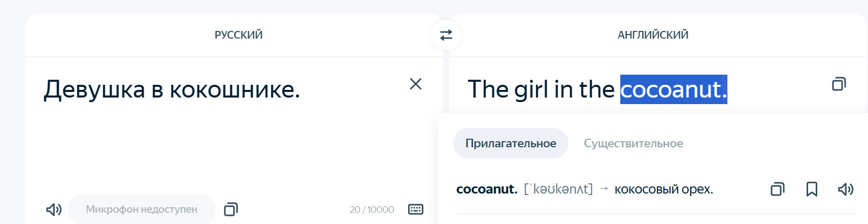Open the АНГЛИЙСКИЙ target language selector
This screenshot has width=868, height=224.
pyautogui.click(x=653, y=35)
